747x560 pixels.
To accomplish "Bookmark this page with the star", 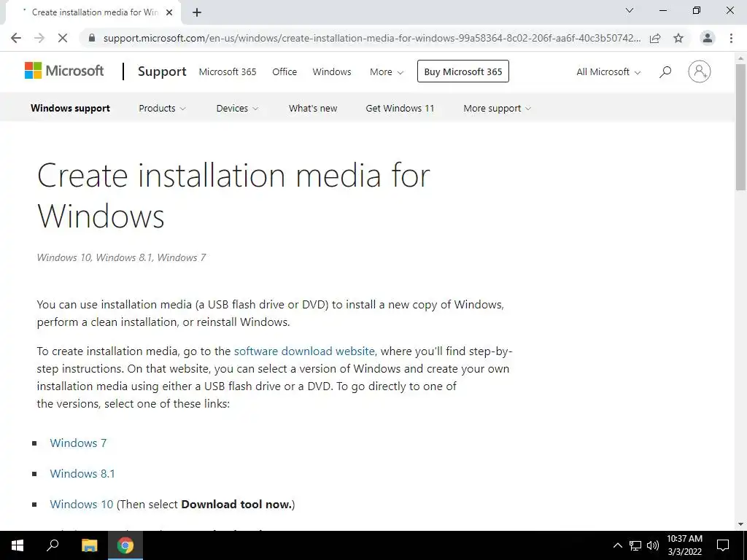I will (x=678, y=38).
